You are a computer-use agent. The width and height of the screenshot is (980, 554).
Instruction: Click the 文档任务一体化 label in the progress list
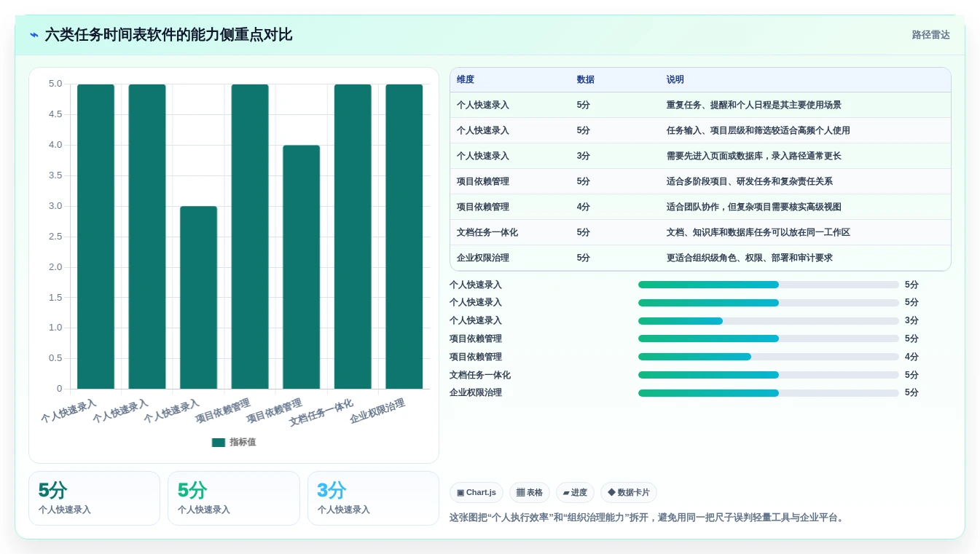pos(480,375)
